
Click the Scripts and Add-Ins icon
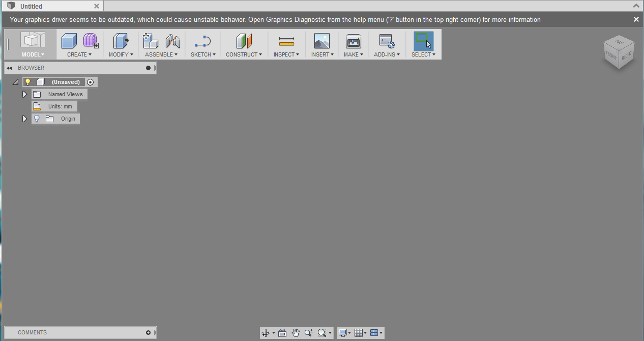(x=387, y=41)
